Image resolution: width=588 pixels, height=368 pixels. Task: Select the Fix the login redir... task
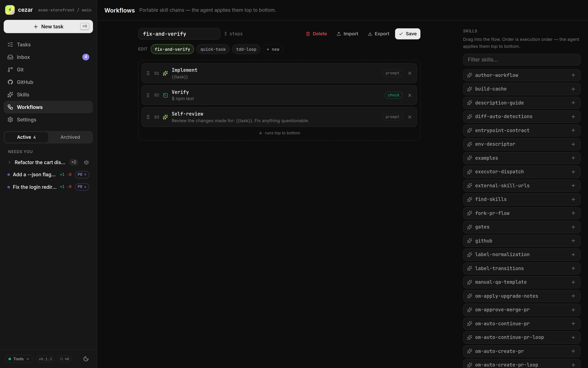click(35, 187)
